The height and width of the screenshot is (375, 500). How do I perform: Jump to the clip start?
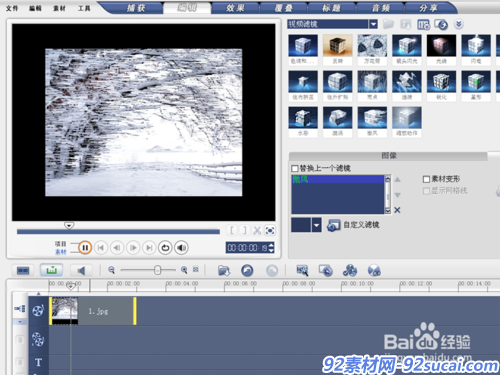coord(101,248)
